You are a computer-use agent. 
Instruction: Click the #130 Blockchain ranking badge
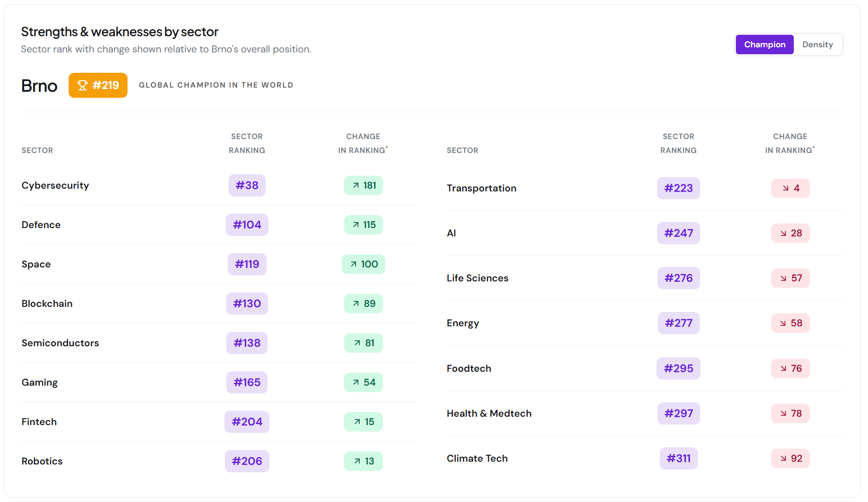247,304
